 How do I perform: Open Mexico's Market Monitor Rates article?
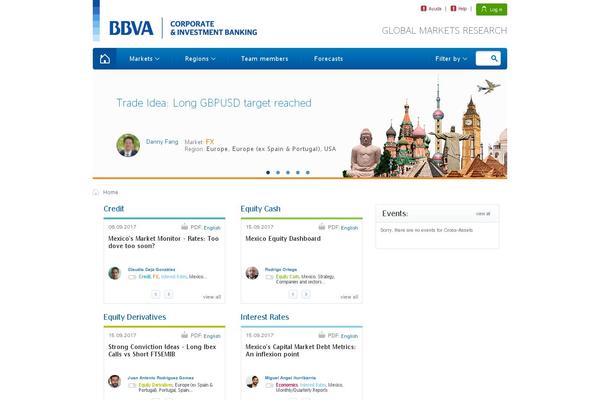(163, 242)
